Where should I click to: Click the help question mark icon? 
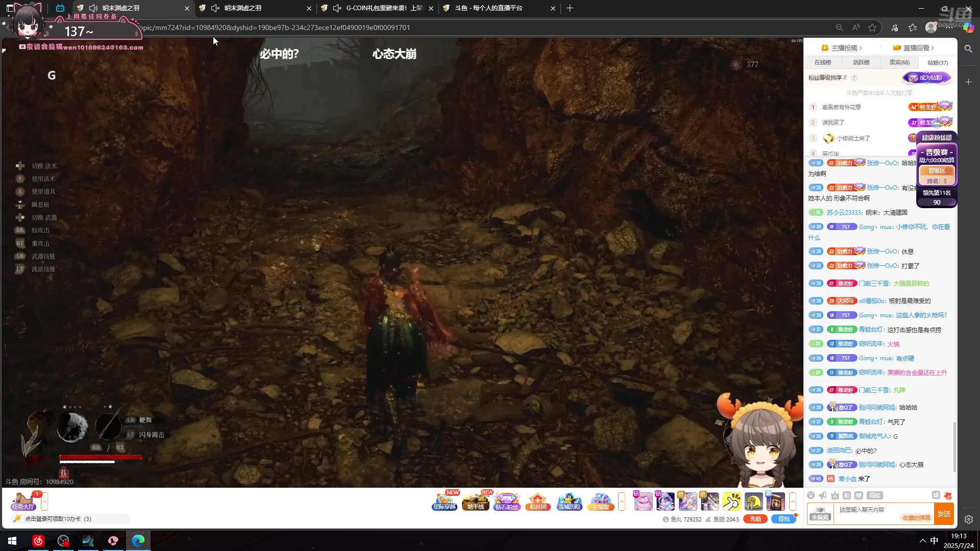tap(854, 78)
